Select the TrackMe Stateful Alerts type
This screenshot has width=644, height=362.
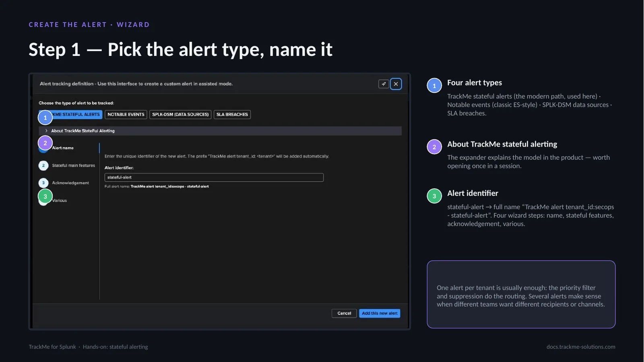click(x=71, y=114)
